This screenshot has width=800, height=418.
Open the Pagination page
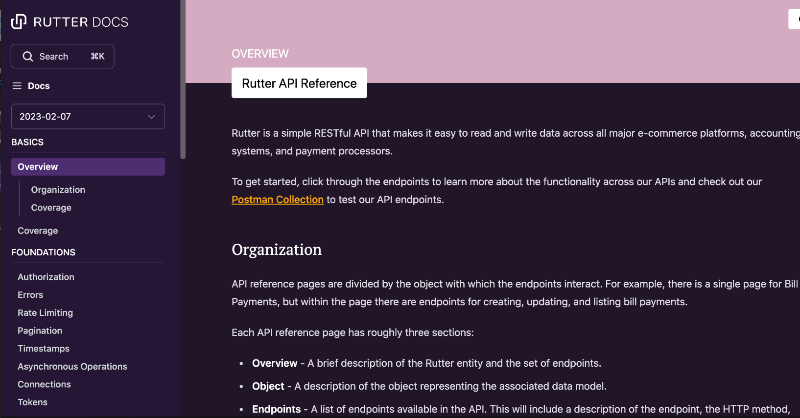point(40,331)
